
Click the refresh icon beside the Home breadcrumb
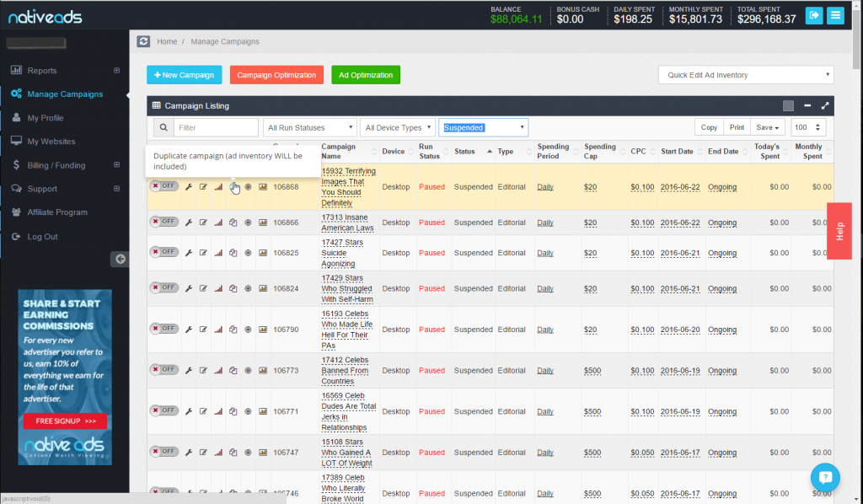[143, 41]
